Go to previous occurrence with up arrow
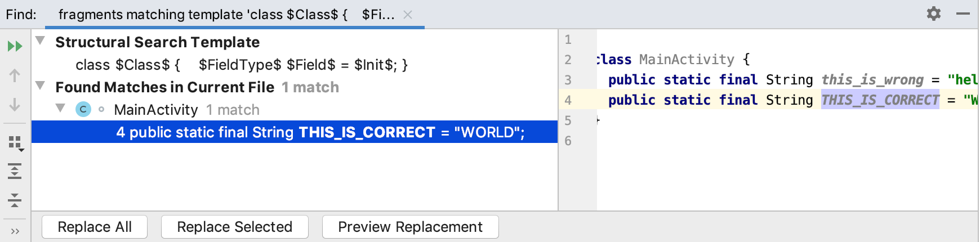 tap(15, 75)
